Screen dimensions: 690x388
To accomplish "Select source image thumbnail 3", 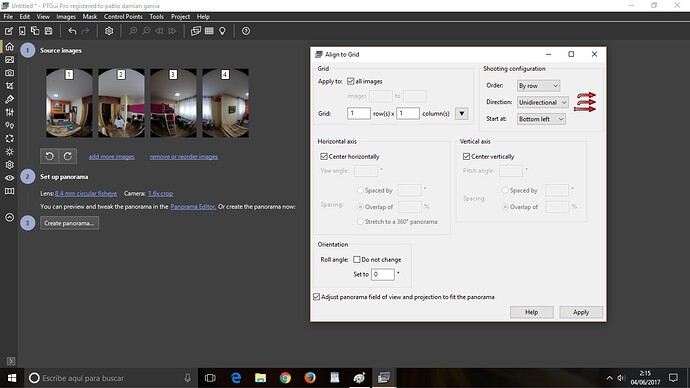I will pyautogui.click(x=173, y=103).
